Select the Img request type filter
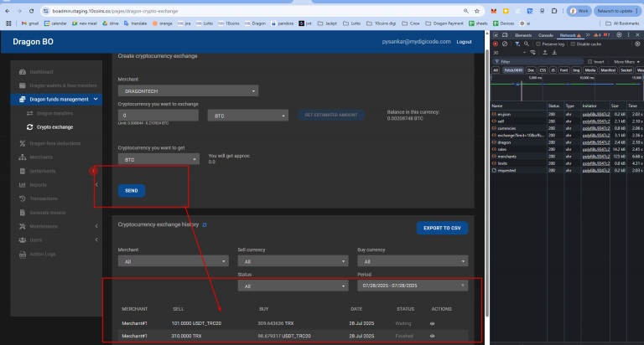The image size is (644, 345). (x=576, y=70)
